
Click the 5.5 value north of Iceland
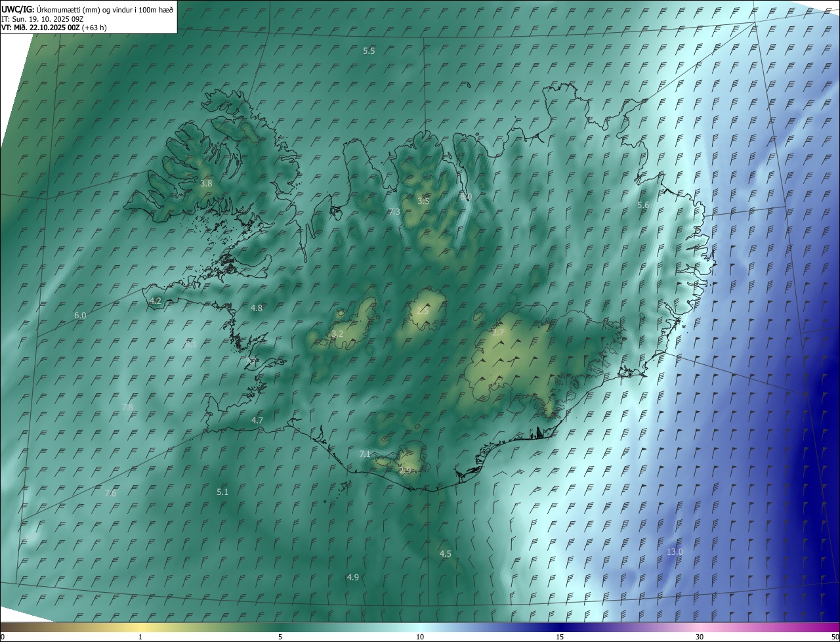click(x=369, y=51)
